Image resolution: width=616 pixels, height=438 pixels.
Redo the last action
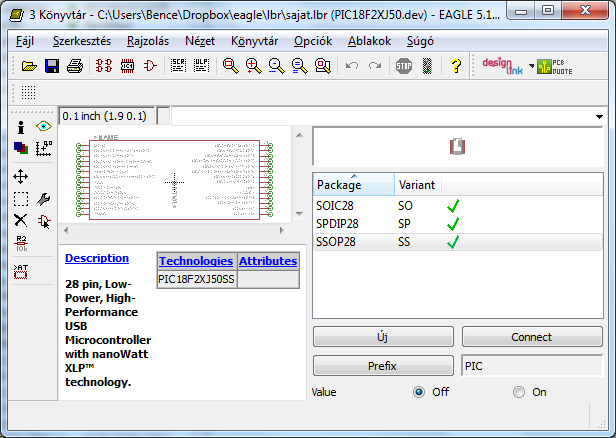coord(375,66)
